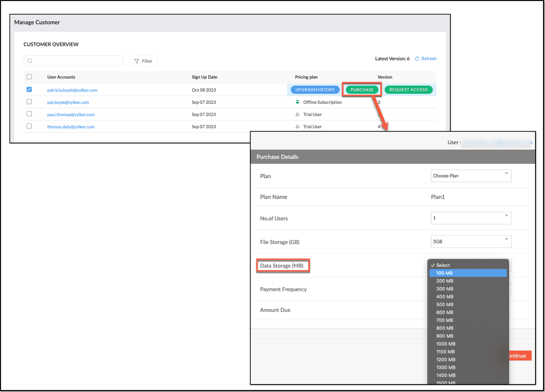
Task: Click the Trial User icon beside thomas.daly
Action: (298, 126)
